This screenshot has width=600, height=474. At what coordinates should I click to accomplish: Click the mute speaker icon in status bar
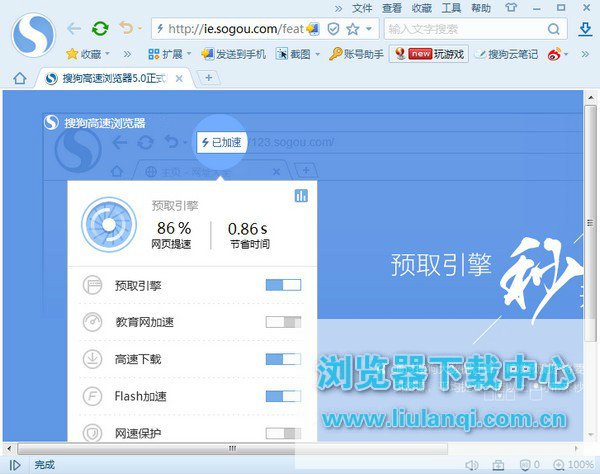[x=471, y=465]
